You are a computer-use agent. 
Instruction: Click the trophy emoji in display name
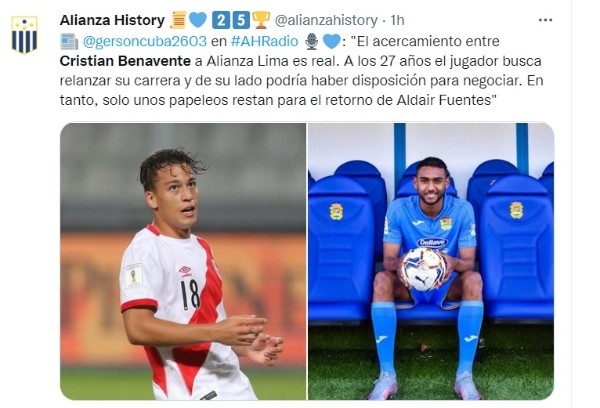click(261, 20)
